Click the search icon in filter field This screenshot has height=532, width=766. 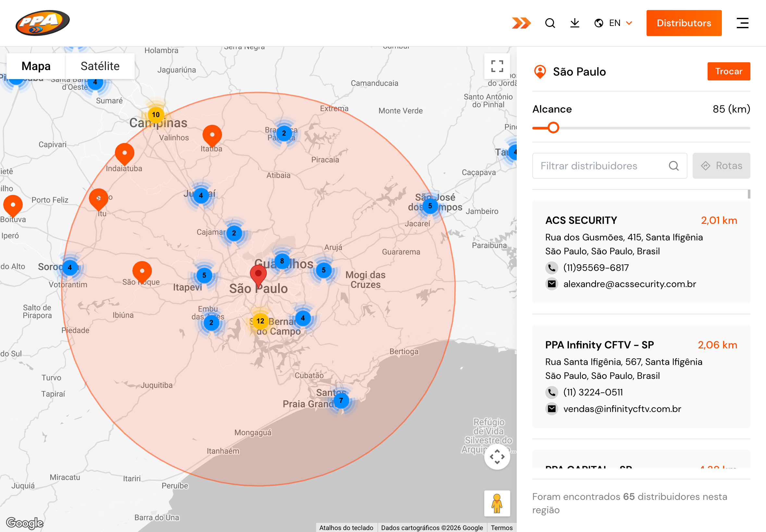point(673,166)
